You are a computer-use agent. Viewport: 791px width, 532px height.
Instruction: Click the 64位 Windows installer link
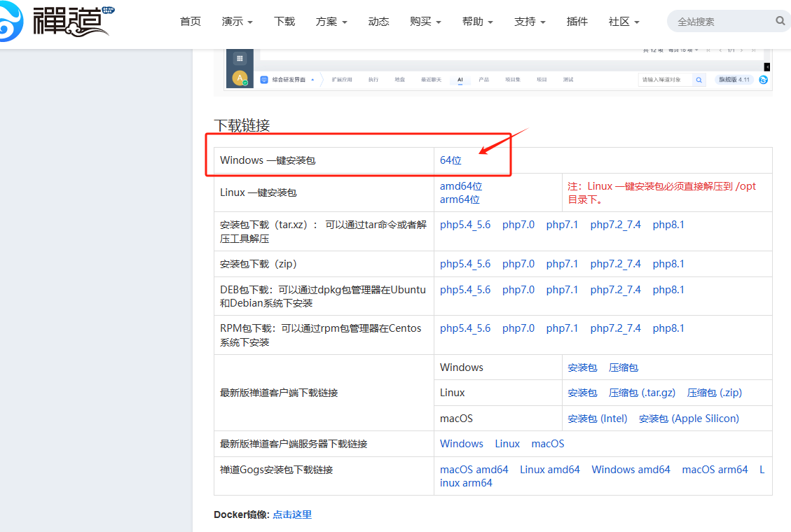(450, 160)
